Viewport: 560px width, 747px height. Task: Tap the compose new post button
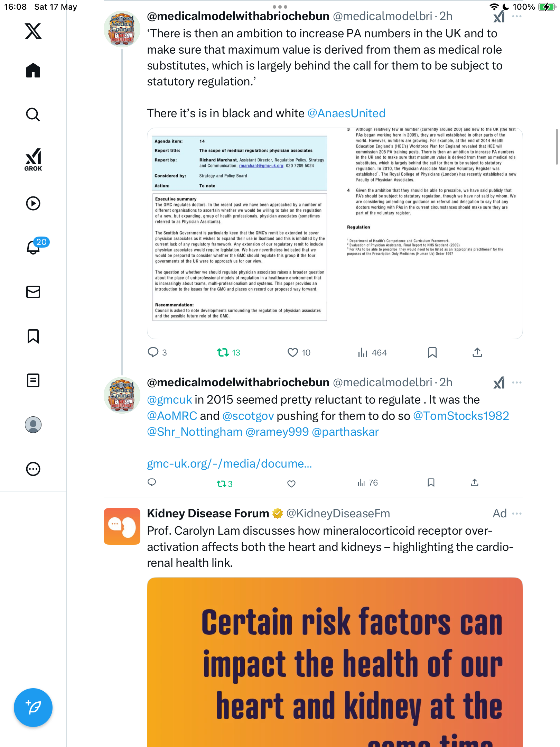[33, 708]
